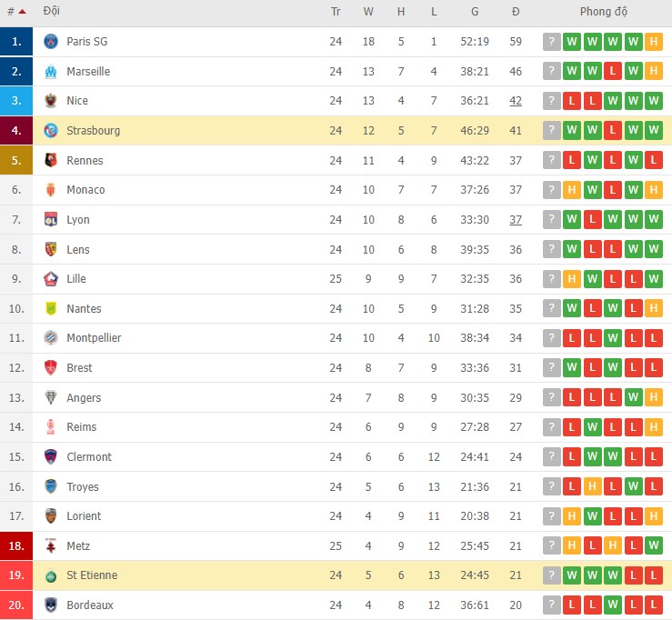Click the Lyon club crest
Viewport: 672px width, 620px height.
51,220
